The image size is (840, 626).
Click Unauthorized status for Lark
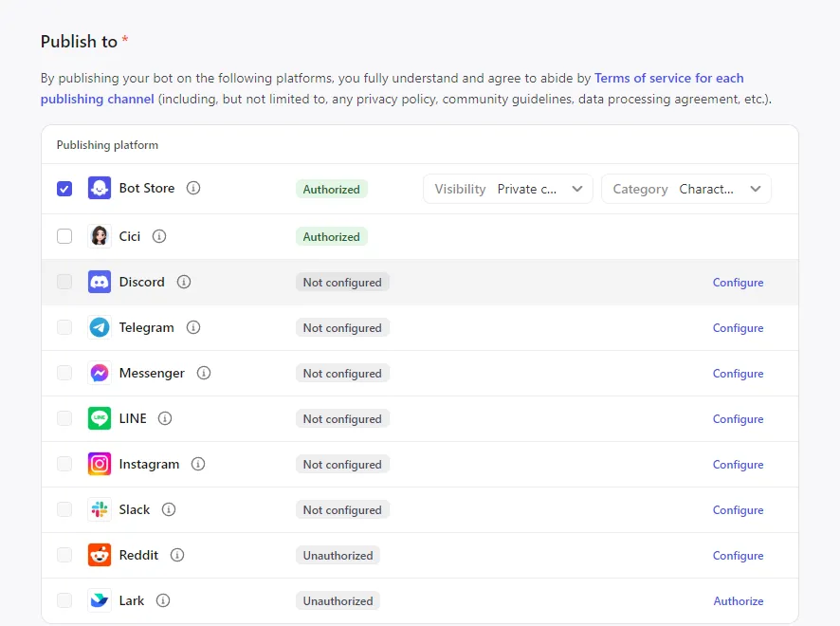tap(338, 601)
